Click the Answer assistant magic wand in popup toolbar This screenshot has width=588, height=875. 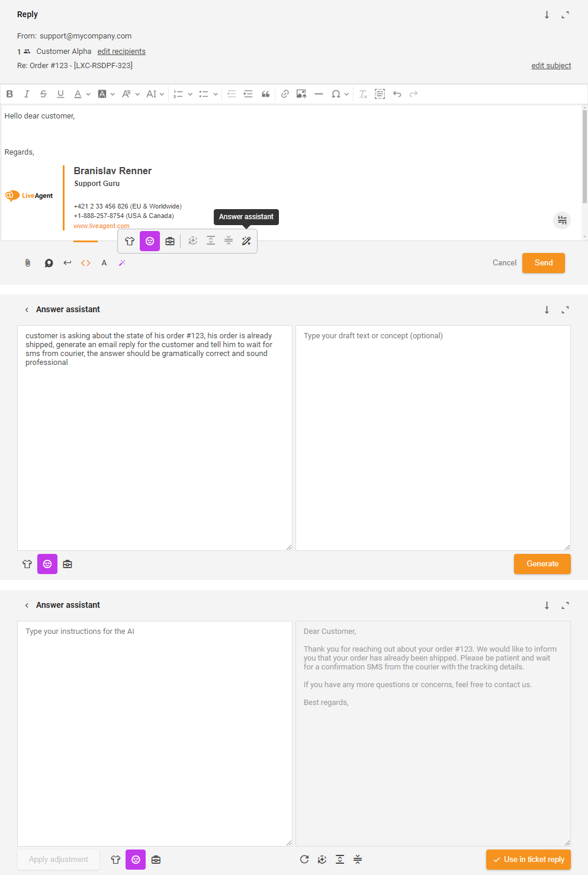point(246,241)
